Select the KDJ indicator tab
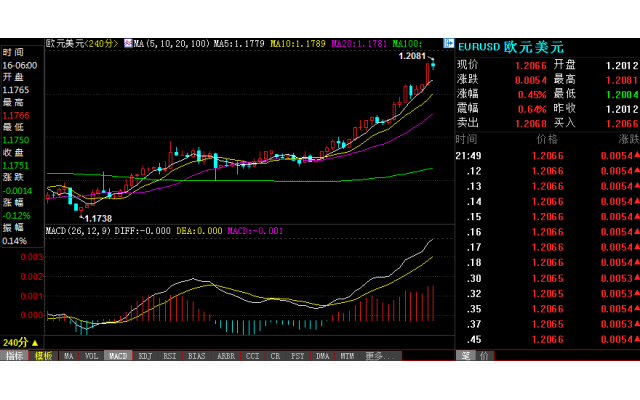Viewport: 640px width, 400px height. click(x=145, y=355)
